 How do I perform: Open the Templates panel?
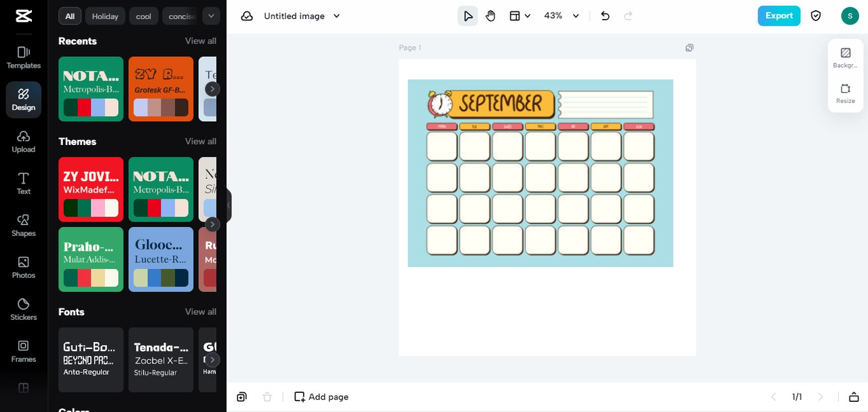click(x=24, y=57)
